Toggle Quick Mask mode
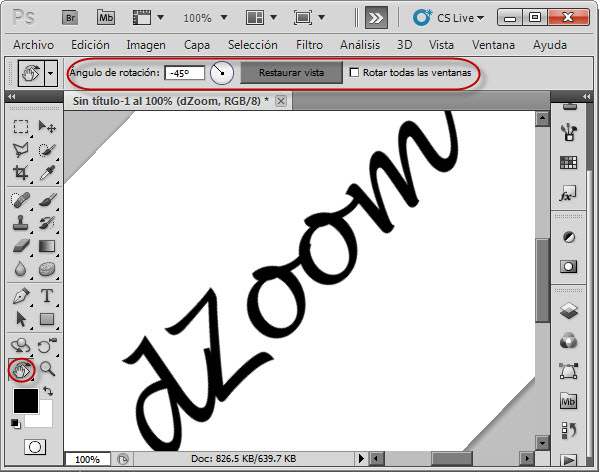 point(35,446)
